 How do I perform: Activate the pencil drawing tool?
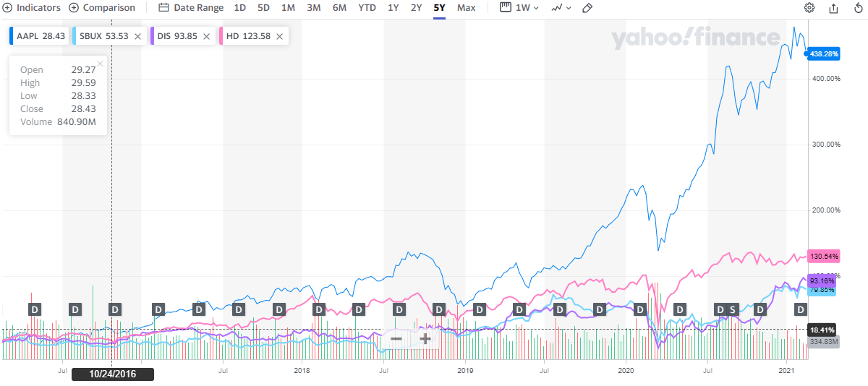[587, 8]
